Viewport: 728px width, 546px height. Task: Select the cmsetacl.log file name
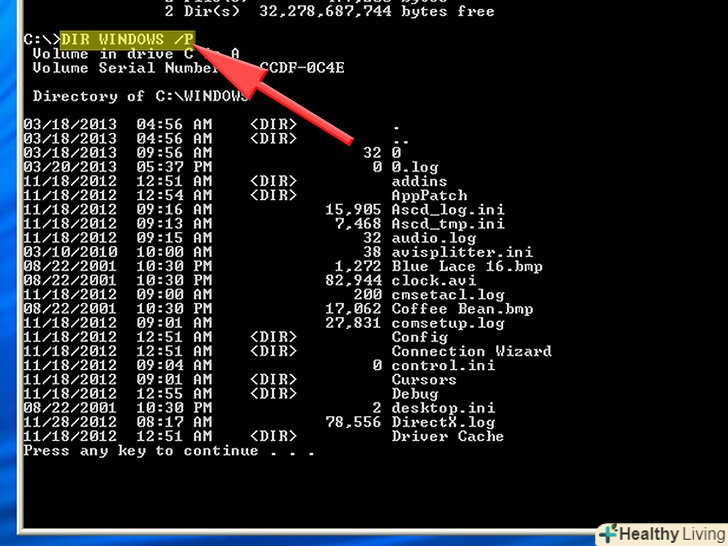coord(448,295)
